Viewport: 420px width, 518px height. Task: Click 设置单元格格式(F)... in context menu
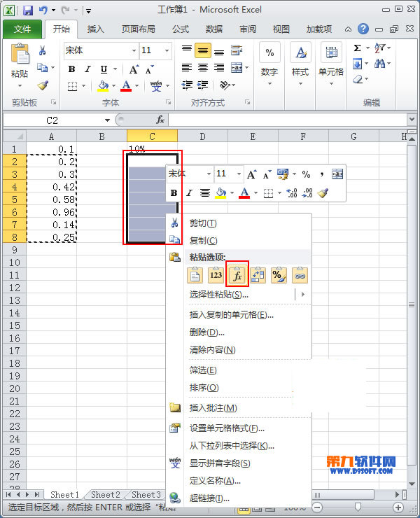[227, 428]
